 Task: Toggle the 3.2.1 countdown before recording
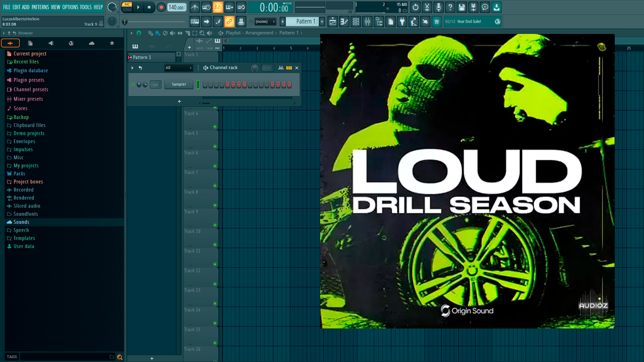point(218,7)
